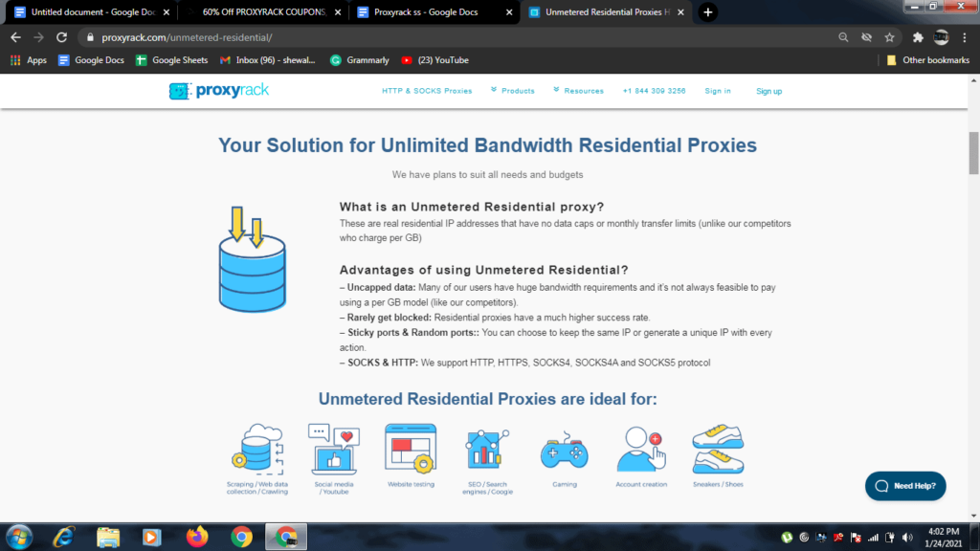
Task: Open the Grammarly bookmark
Action: (x=360, y=60)
